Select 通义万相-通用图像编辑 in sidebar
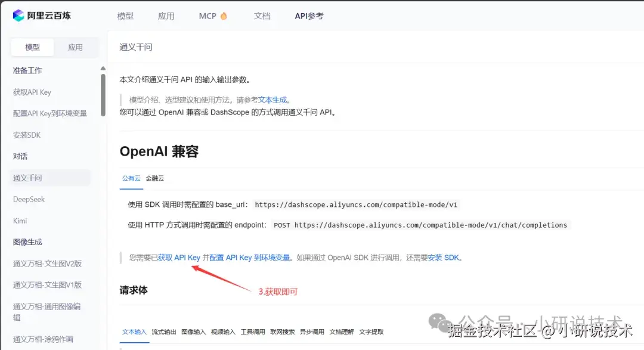 pyautogui.click(x=47, y=312)
